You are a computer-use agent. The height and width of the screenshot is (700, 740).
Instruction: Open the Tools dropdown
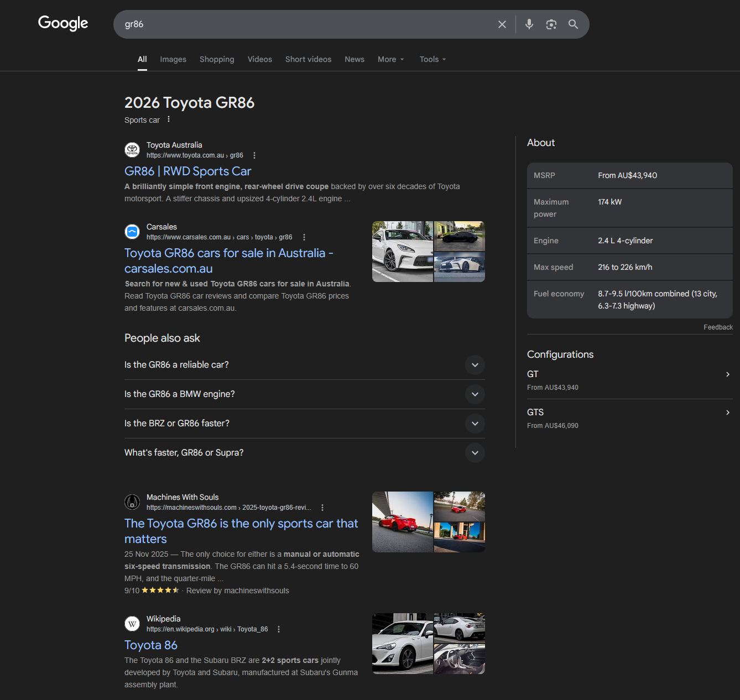point(432,59)
